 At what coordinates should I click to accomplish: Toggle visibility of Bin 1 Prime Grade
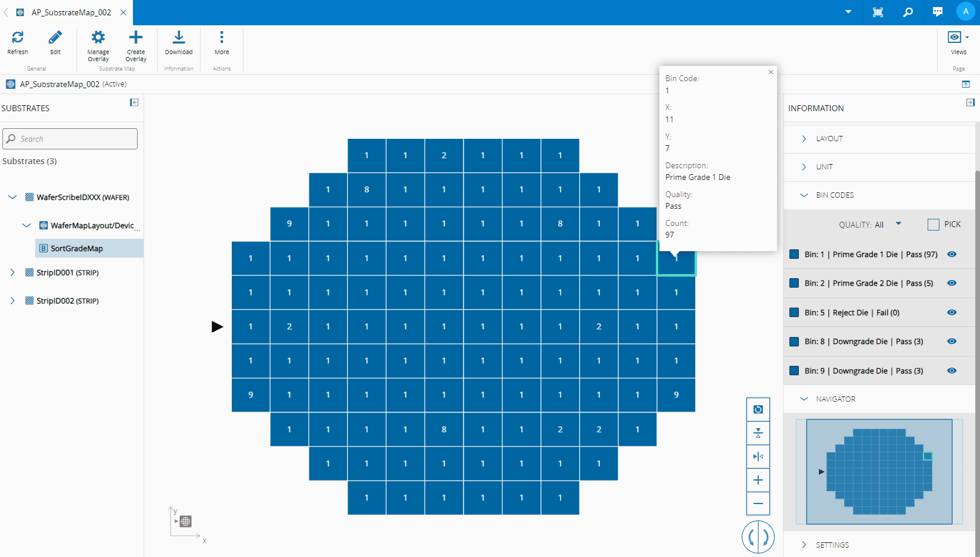click(x=952, y=255)
